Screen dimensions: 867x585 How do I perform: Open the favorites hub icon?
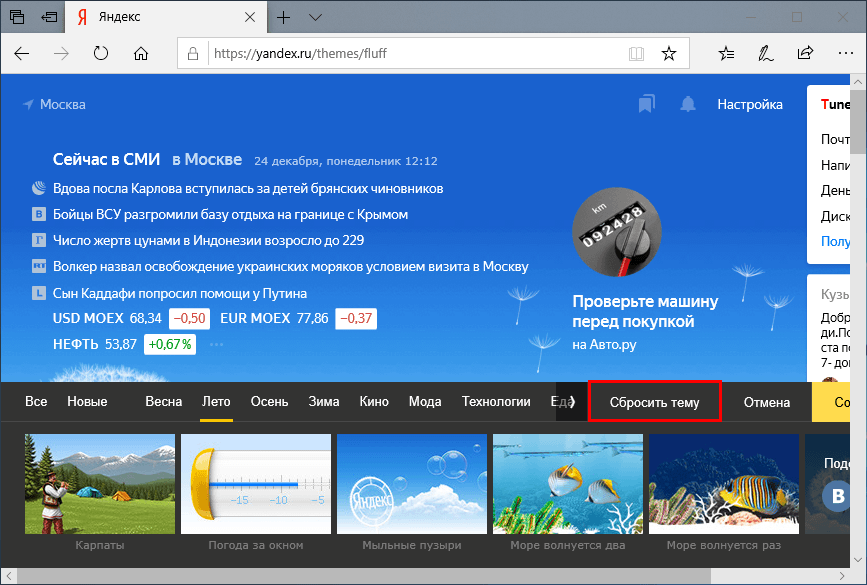tap(727, 54)
